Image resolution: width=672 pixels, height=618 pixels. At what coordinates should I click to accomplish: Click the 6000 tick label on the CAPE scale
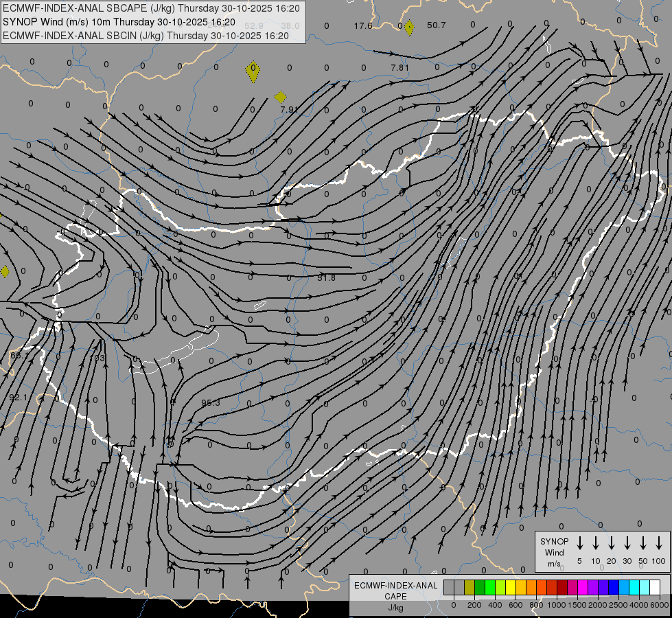[660, 605]
